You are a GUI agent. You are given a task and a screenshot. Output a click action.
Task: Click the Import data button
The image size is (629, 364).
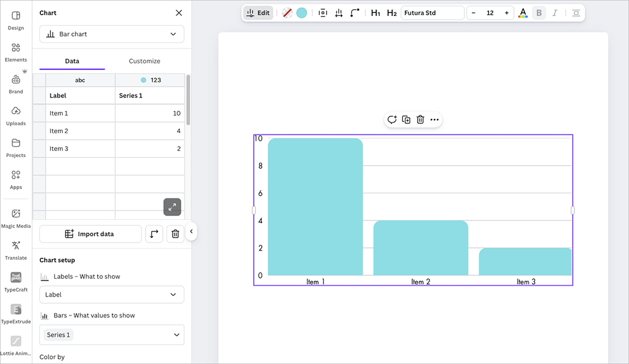[x=90, y=234]
